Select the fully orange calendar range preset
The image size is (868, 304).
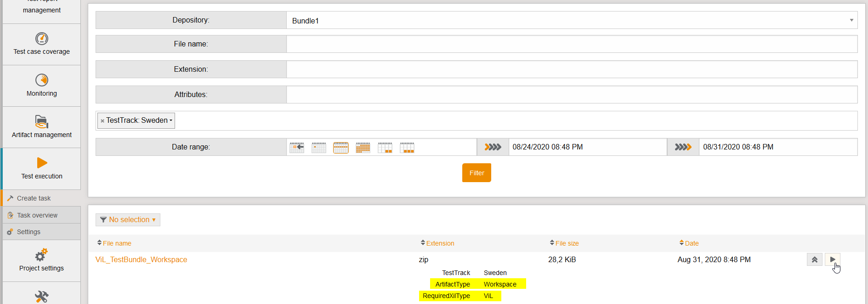363,148
